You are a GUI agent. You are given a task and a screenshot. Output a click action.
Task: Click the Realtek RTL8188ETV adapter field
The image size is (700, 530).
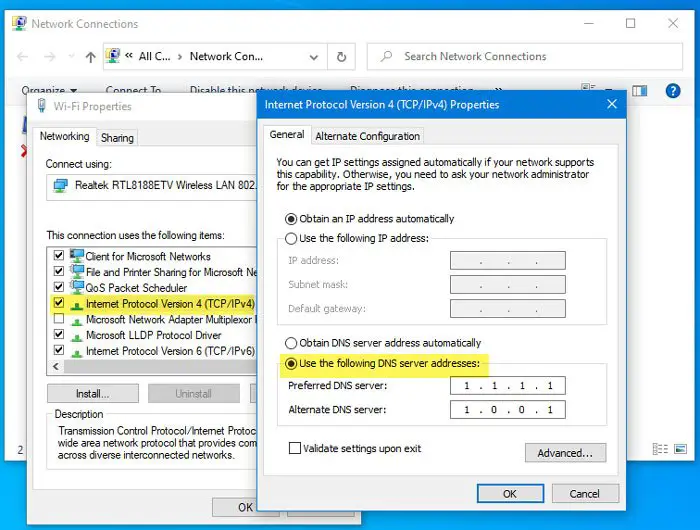point(152,186)
